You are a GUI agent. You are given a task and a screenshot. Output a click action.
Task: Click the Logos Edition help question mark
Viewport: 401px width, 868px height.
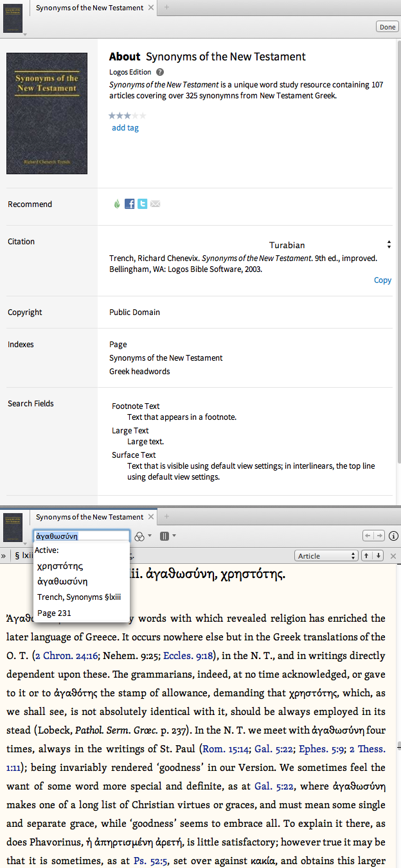(160, 72)
